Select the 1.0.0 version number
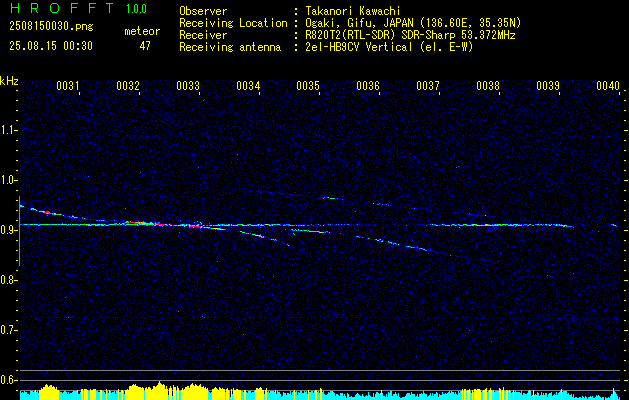This screenshot has width=629, height=400. (136, 9)
